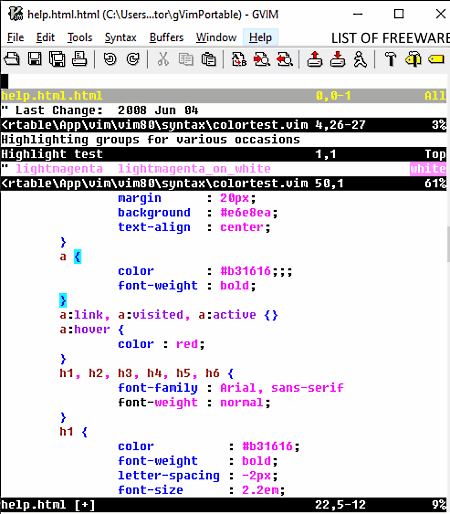The image size is (450, 514).
Task: Click the vertical scrollbar thumb
Action: (x=448, y=244)
